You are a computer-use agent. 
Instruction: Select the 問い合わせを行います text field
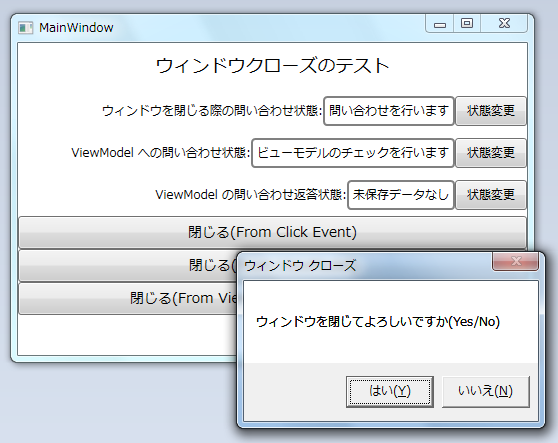(389, 111)
